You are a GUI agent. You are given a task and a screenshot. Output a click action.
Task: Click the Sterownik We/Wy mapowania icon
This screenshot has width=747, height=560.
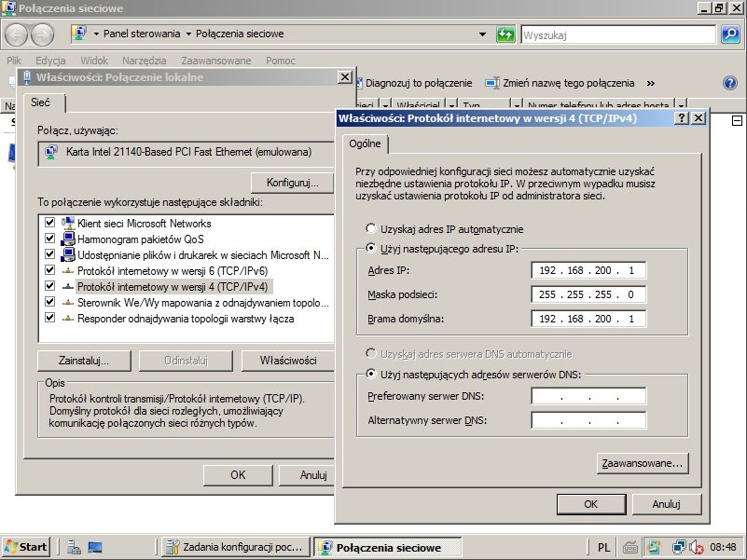(x=68, y=303)
